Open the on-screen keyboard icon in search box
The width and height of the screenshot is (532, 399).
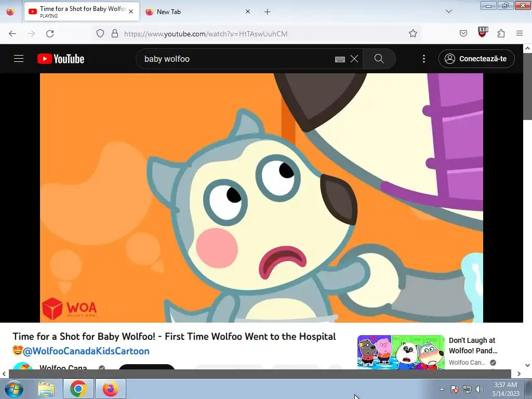340,59
